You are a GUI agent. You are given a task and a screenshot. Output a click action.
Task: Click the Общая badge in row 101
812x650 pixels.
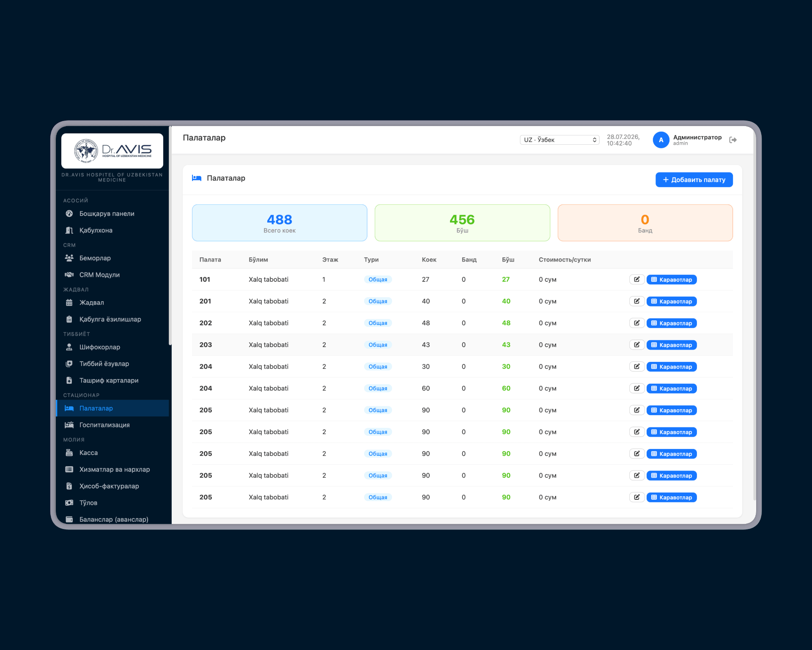[378, 280]
